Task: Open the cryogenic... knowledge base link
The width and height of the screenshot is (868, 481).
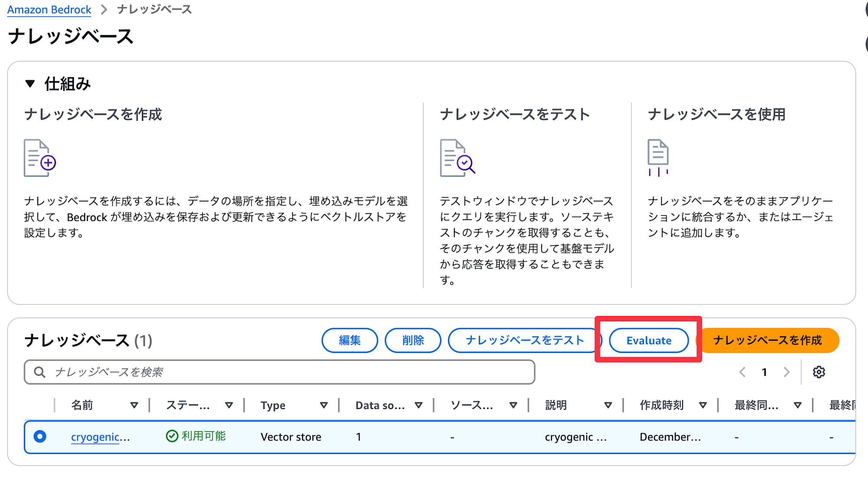Action: 100,437
